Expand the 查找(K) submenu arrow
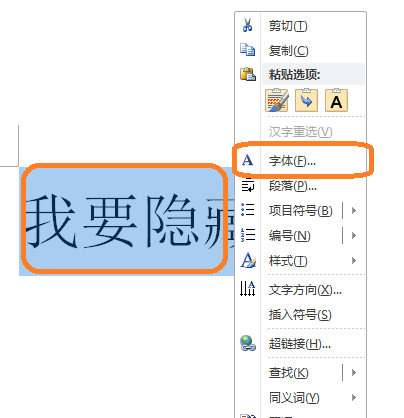 (x=354, y=372)
